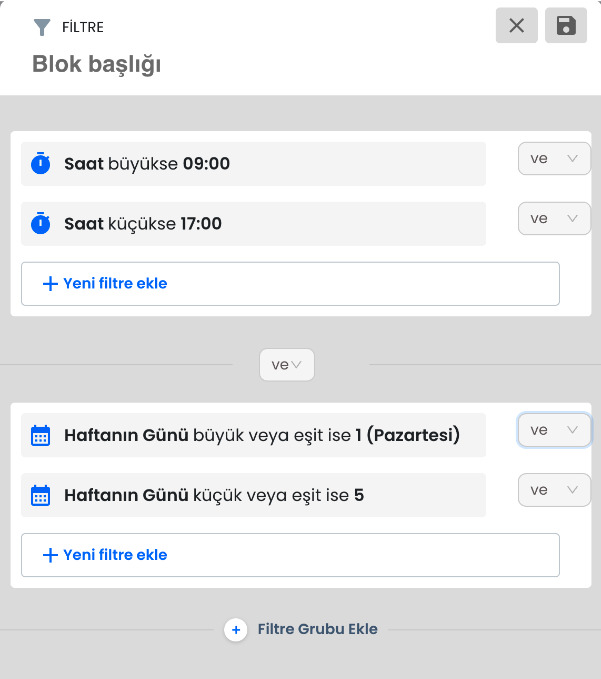The image size is (601, 679).
Task: Close the filter panel with X
Action: (x=517, y=25)
